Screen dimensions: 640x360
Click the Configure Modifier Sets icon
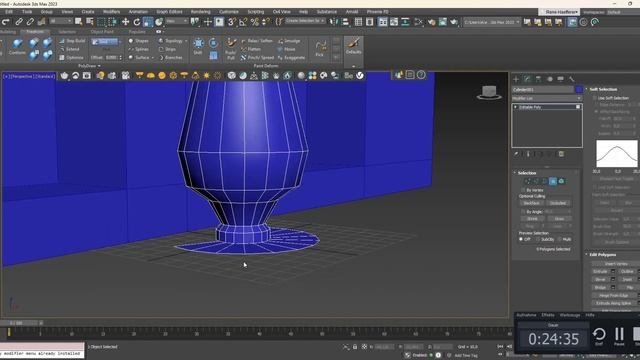click(x=561, y=154)
